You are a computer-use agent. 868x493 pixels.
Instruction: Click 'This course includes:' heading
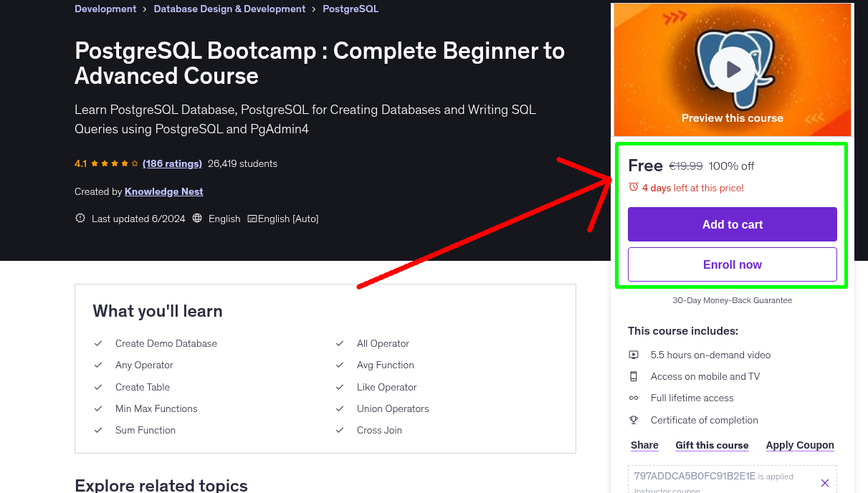683,331
